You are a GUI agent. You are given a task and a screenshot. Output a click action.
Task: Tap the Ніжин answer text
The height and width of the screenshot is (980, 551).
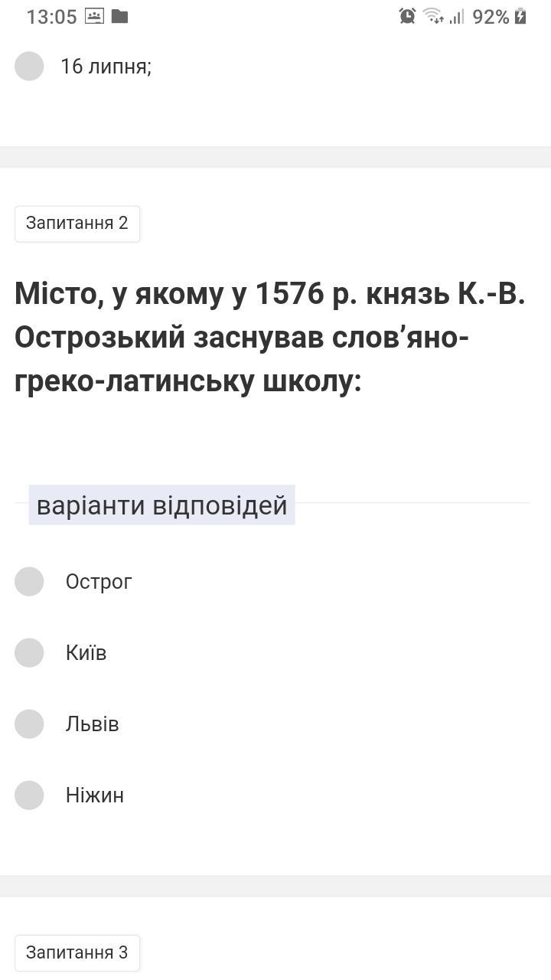[95, 795]
